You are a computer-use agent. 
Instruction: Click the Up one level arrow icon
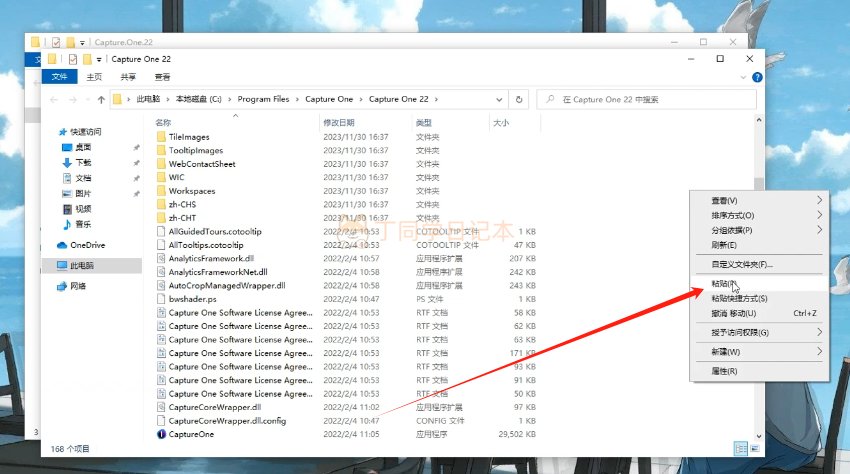[x=101, y=100]
